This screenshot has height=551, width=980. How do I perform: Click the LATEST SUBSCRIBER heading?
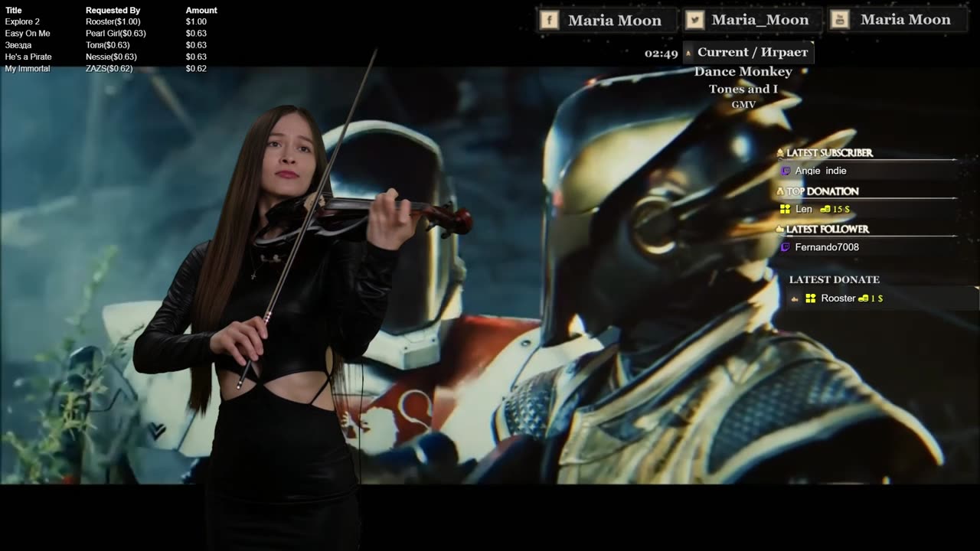(830, 153)
